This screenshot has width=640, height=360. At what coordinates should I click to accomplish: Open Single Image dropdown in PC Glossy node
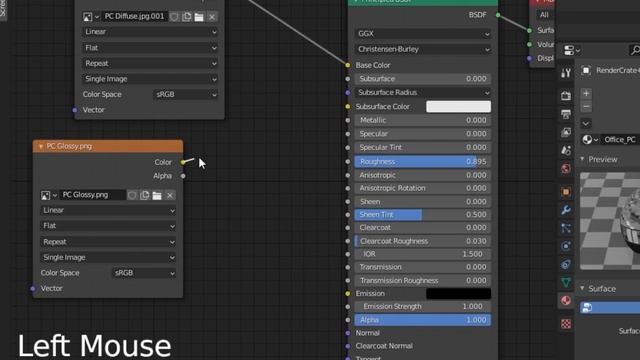[108, 258]
